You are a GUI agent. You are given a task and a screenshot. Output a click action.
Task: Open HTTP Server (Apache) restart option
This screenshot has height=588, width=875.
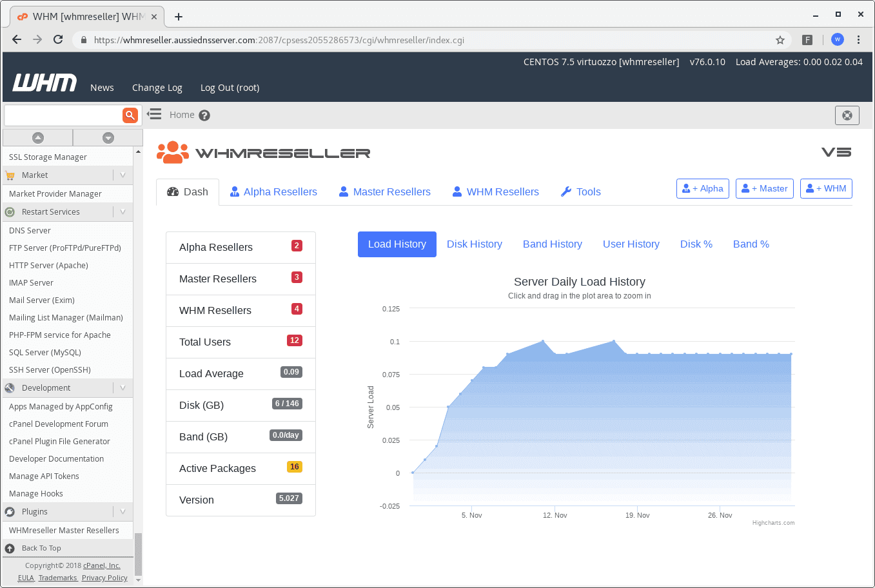point(48,266)
